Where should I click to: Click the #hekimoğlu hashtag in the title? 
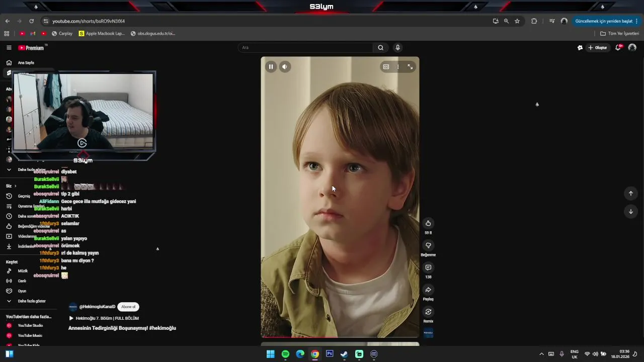[x=163, y=328]
